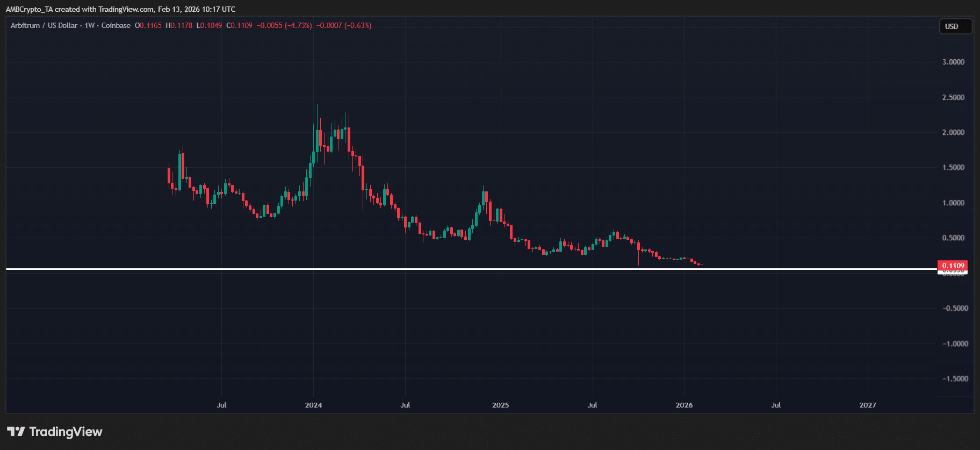Click the AMBCrypto_TA created with TradingView.com caption
Image resolution: width=980 pixels, height=450 pixels.
coord(120,9)
